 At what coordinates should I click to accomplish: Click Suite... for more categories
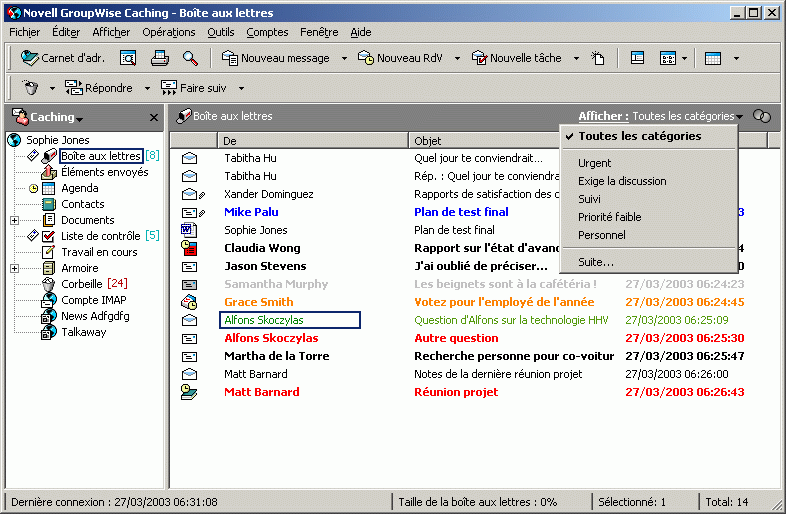point(649,262)
